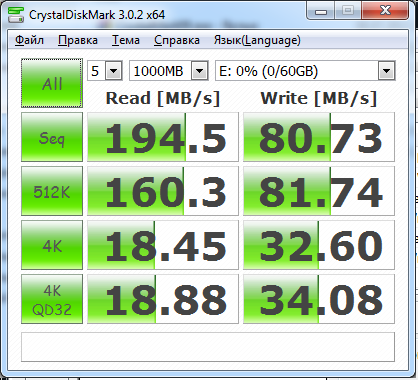The width and height of the screenshot is (418, 380).
Task: Click the 4K QD32 write result 34.08
Action: (x=319, y=299)
